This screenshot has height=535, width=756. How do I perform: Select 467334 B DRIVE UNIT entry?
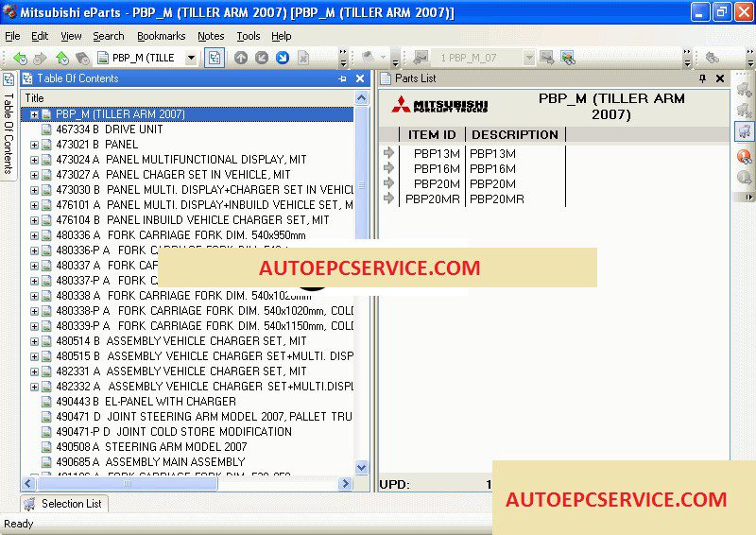(x=110, y=129)
